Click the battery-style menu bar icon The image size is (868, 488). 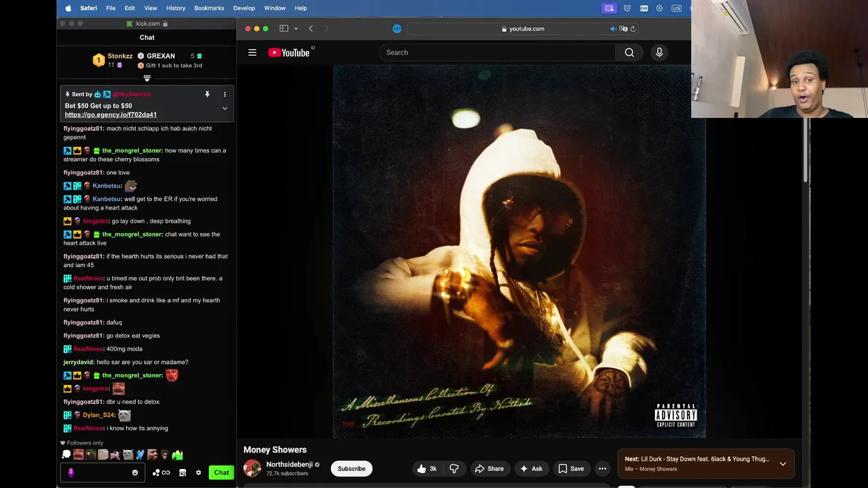point(644,8)
